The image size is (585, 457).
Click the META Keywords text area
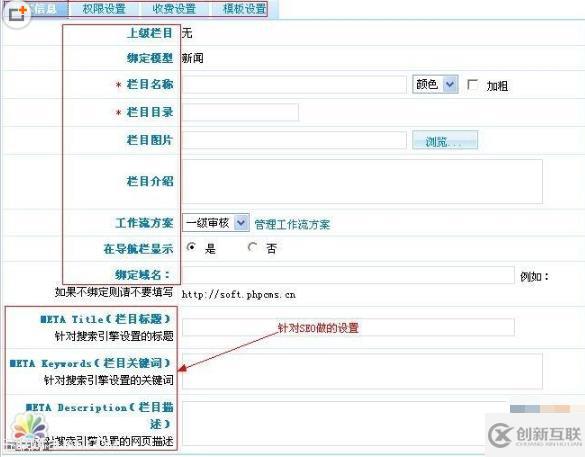[362, 371]
